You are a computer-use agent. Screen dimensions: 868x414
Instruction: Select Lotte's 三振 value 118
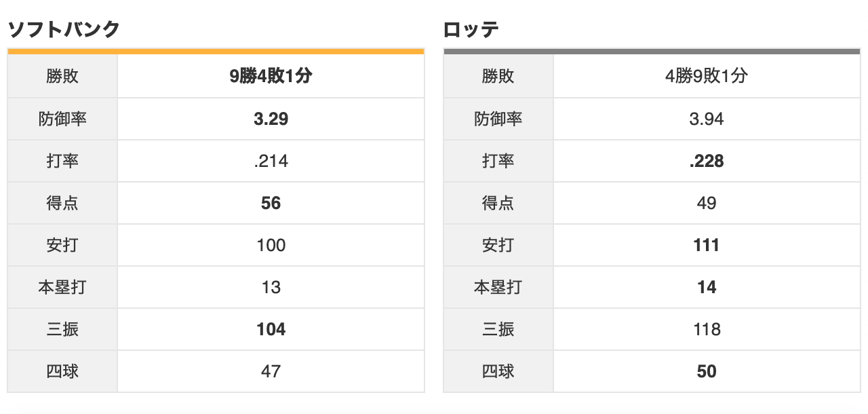pyautogui.click(x=707, y=329)
